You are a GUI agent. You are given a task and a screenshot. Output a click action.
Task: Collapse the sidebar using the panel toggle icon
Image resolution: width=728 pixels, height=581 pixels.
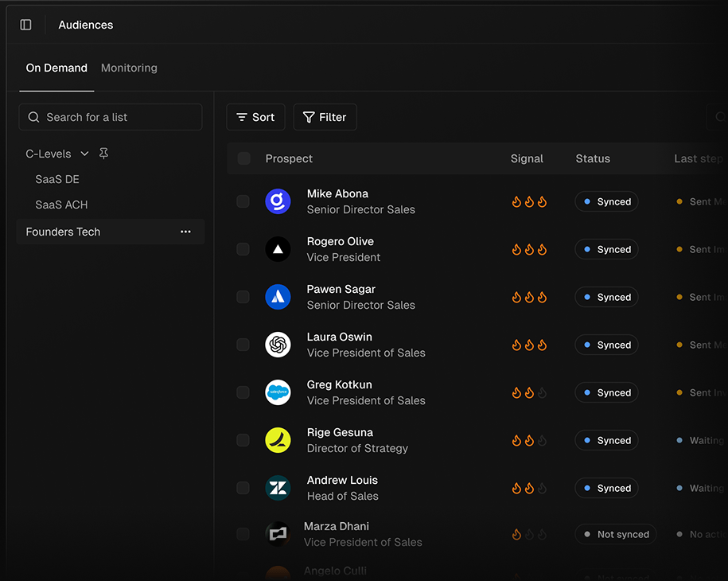(x=25, y=25)
